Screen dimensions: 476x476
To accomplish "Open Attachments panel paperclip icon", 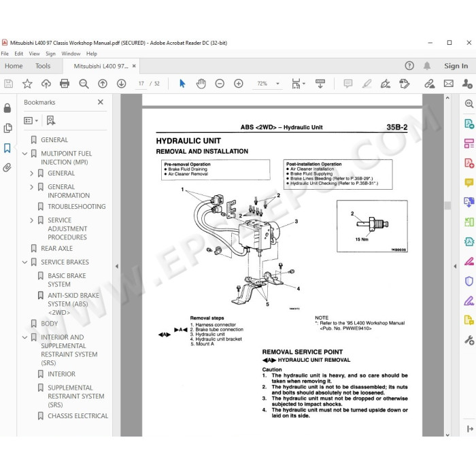I will (x=7, y=167).
